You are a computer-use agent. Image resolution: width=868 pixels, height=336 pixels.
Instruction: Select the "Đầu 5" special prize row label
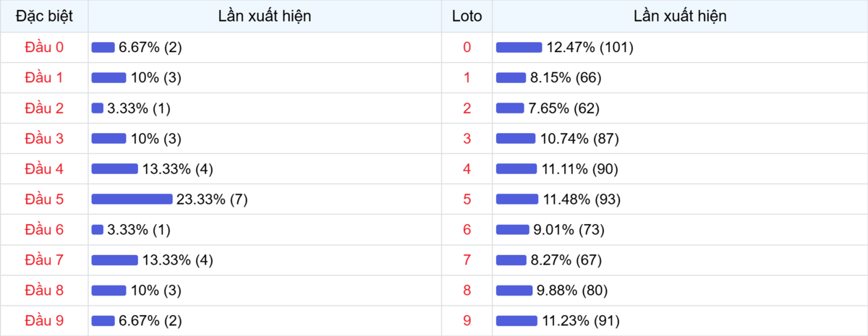[44, 199]
